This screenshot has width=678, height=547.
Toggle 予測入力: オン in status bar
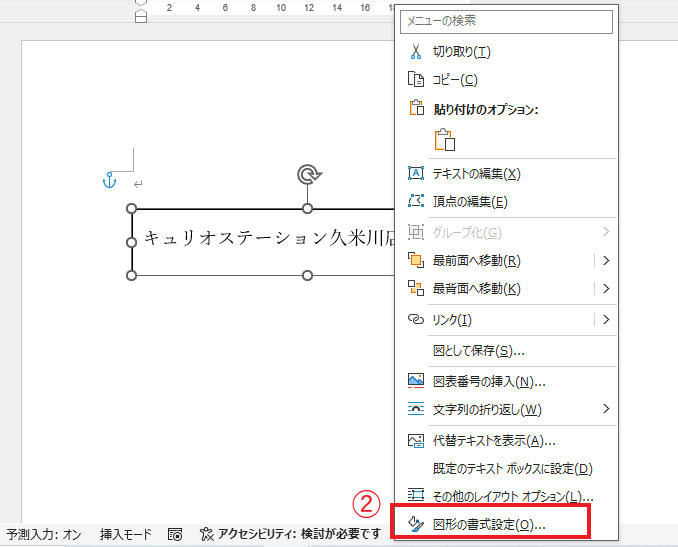tap(44, 535)
